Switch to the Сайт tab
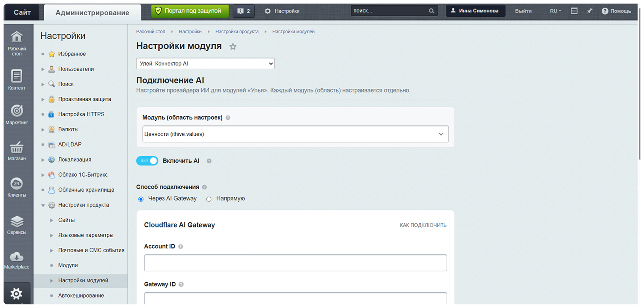 [x=22, y=12]
